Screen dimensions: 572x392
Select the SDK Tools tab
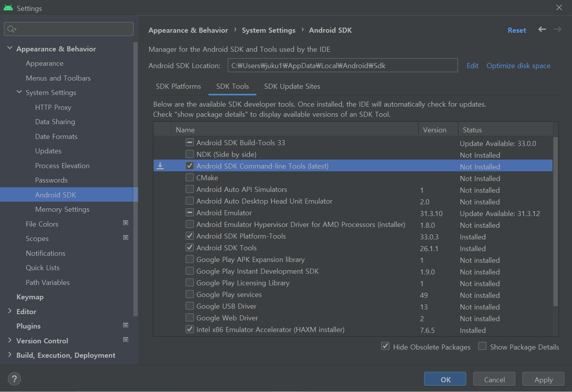coord(233,86)
